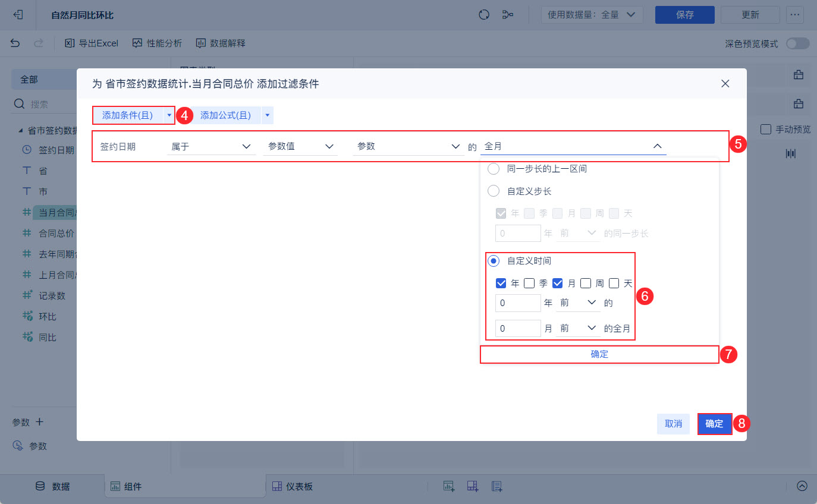Open the 使用数据量 全量 dropdown
The width and height of the screenshot is (817, 504).
592,15
